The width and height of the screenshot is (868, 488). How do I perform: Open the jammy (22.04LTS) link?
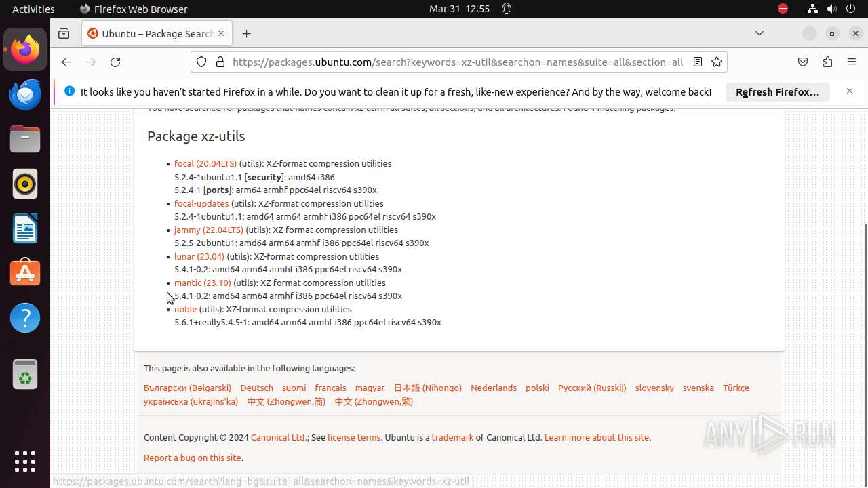209,230
